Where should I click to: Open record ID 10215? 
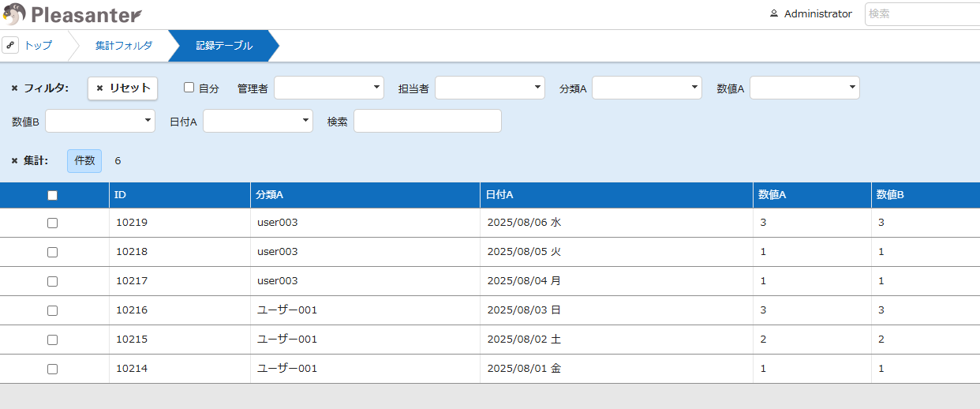click(x=132, y=340)
